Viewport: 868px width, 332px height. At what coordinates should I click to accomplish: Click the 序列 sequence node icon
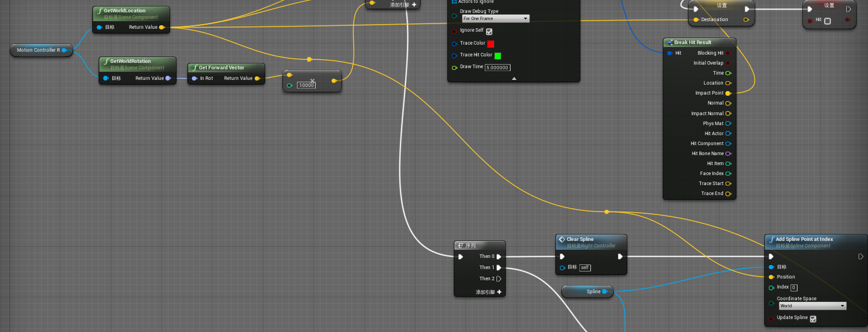click(x=461, y=245)
